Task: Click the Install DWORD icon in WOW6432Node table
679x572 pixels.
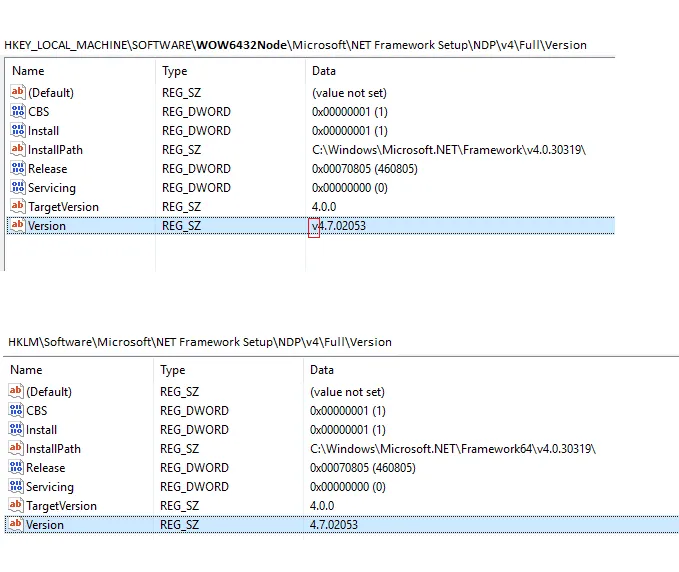Action: pyautogui.click(x=18, y=130)
